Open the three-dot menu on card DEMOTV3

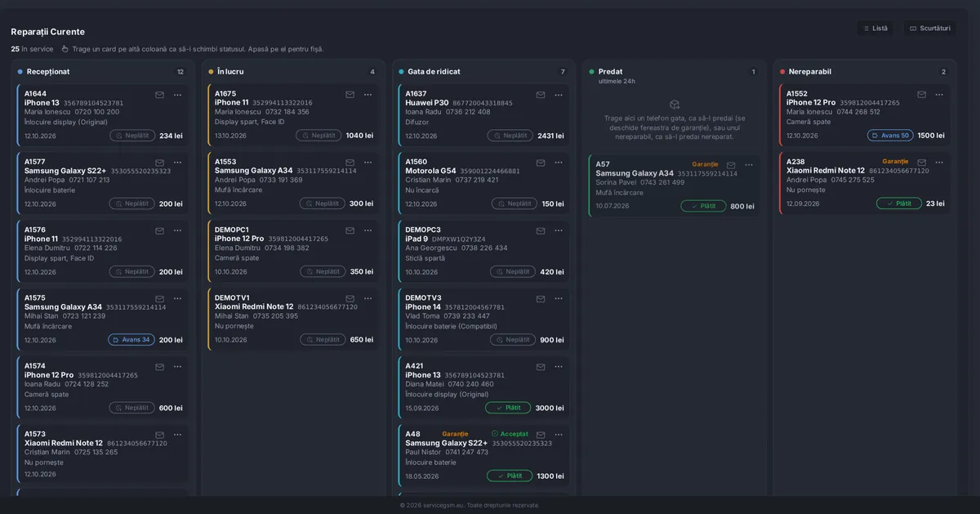(x=559, y=299)
